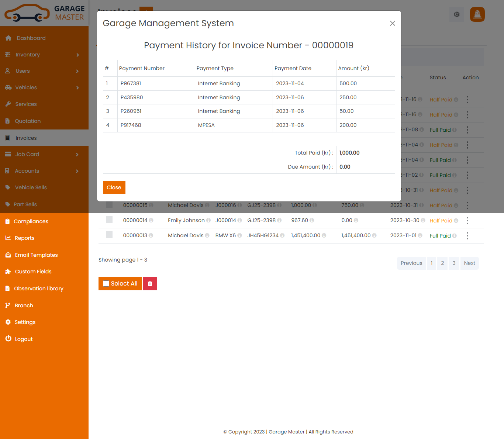Expand the Accounts menu section
The height and width of the screenshot is (439, 504).
click(x=27, y=171)
